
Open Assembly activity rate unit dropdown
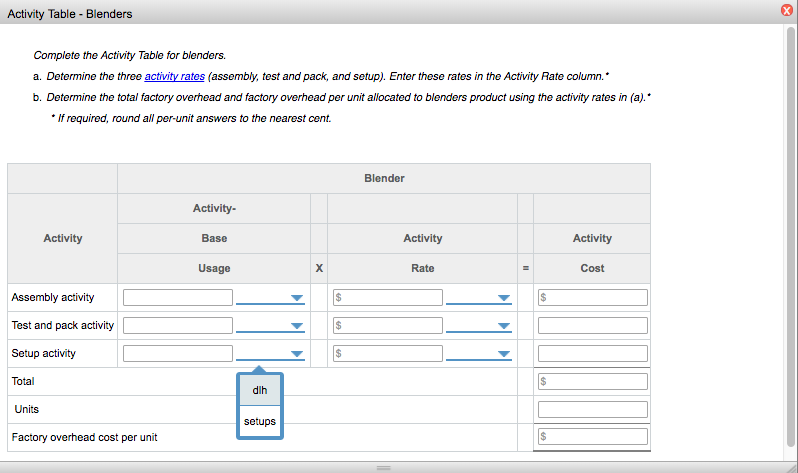click(478, 298)
